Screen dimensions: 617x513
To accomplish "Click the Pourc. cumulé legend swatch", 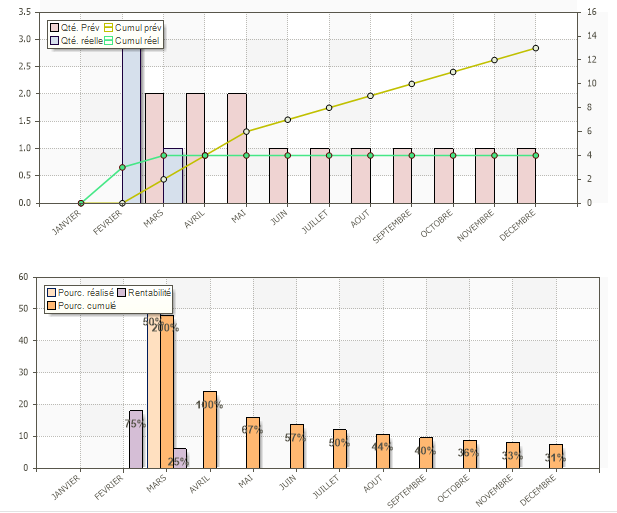I will tap(51, 305).
